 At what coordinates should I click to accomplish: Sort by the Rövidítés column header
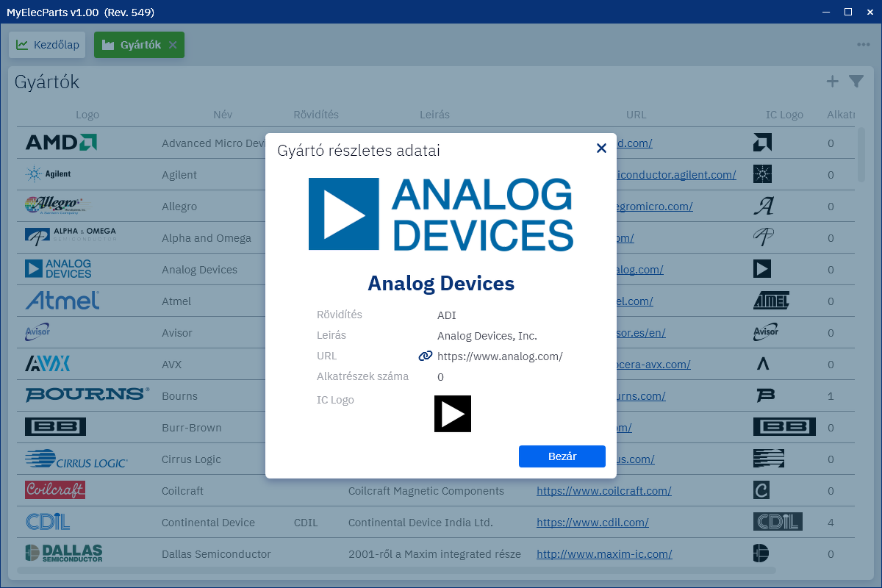(x=316, y=115)
